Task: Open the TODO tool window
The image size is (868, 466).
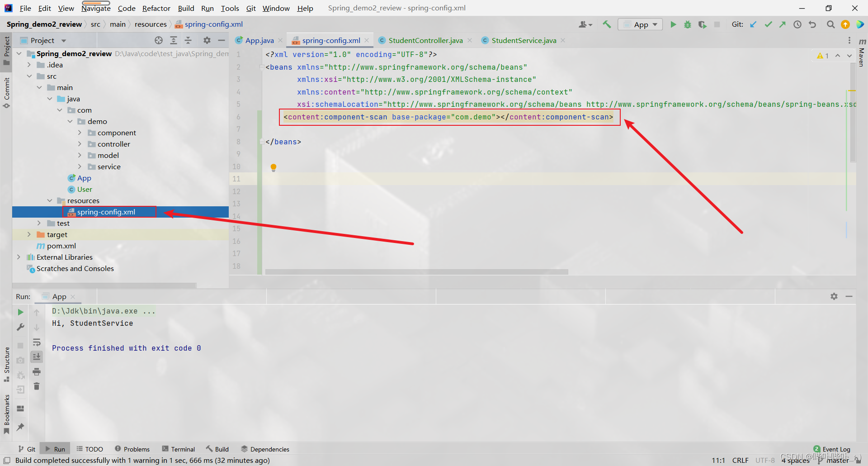Action: point(90,449)
